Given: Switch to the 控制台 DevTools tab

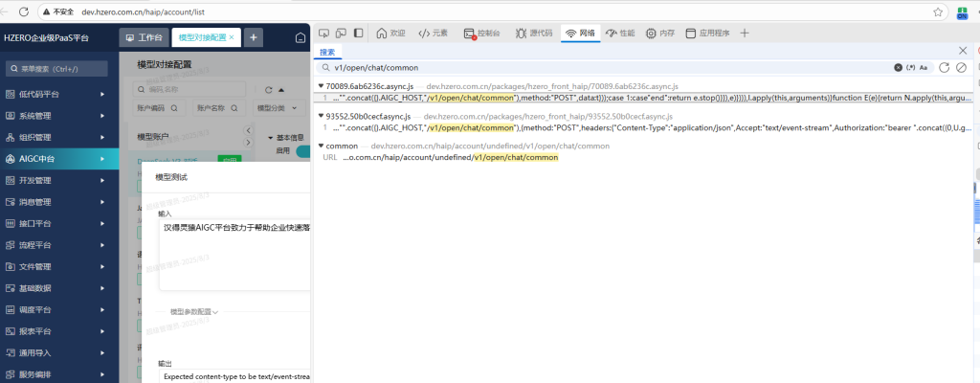Looking at the screenshot, I should 483,33.
